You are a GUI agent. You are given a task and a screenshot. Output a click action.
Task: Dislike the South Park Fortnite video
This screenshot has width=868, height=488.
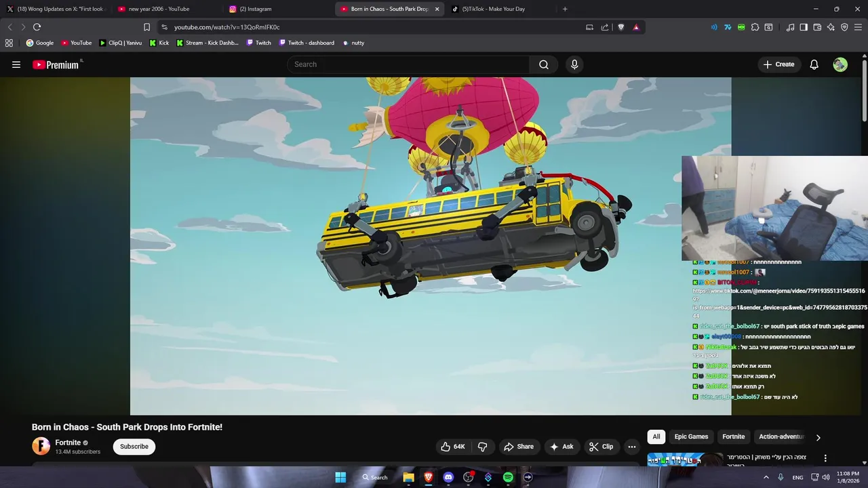pos(483,447)
